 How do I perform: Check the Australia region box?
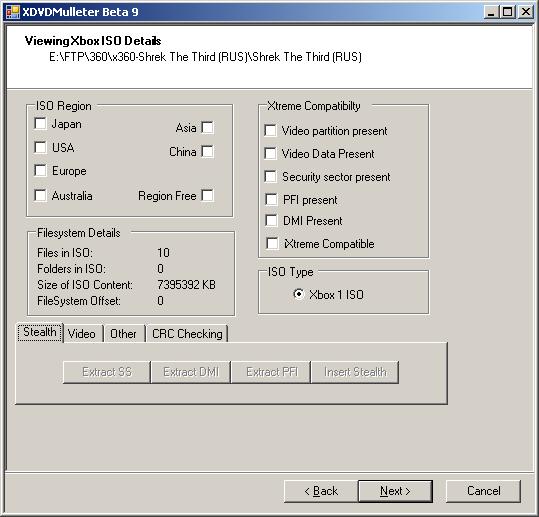point(41,195)
